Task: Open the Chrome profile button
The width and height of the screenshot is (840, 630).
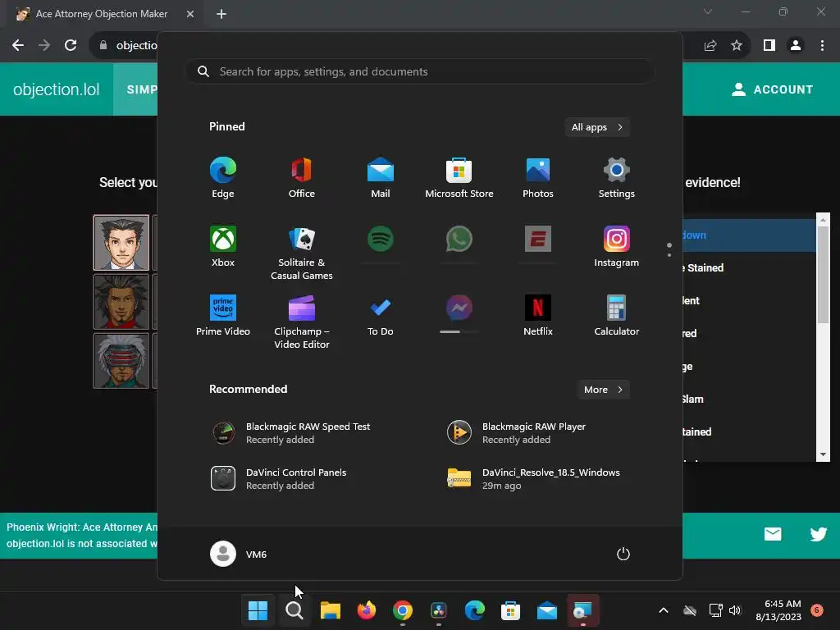Action: point(796,46)
